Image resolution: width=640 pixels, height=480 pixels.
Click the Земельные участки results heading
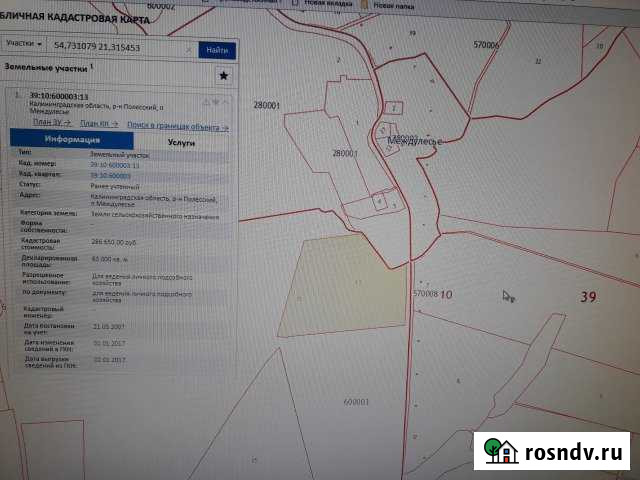click(x=46, y=68)
